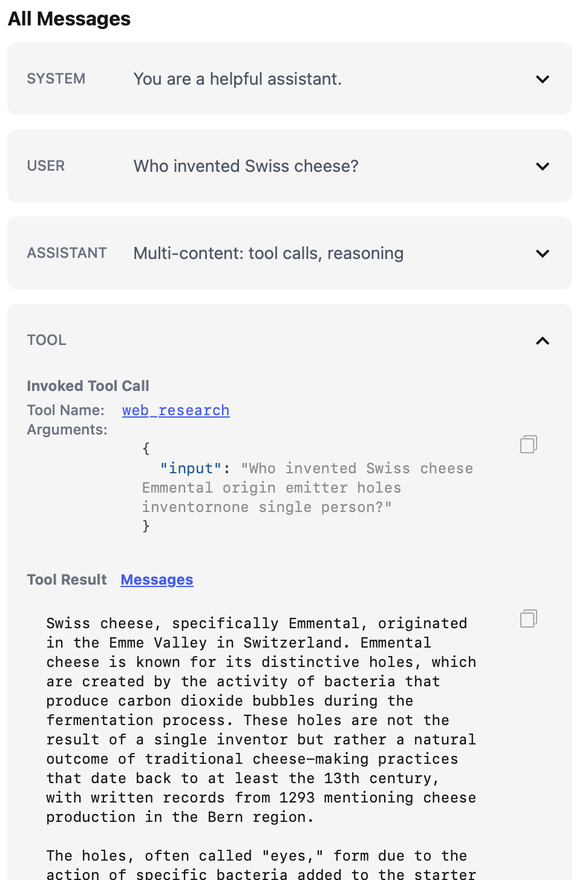Expand the ASSISTANT message chevron
The image size is (588, 880).
pyautogui.click(x=543, y=254)
